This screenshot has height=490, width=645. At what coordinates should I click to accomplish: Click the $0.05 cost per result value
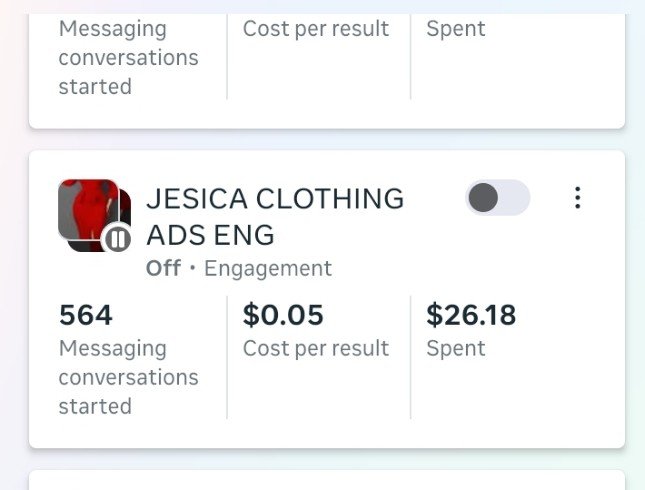[283, 316]
